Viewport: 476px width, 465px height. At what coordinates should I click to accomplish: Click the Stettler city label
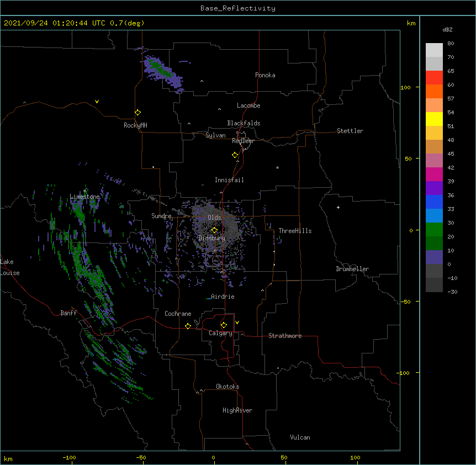click(x=350, y=131)
